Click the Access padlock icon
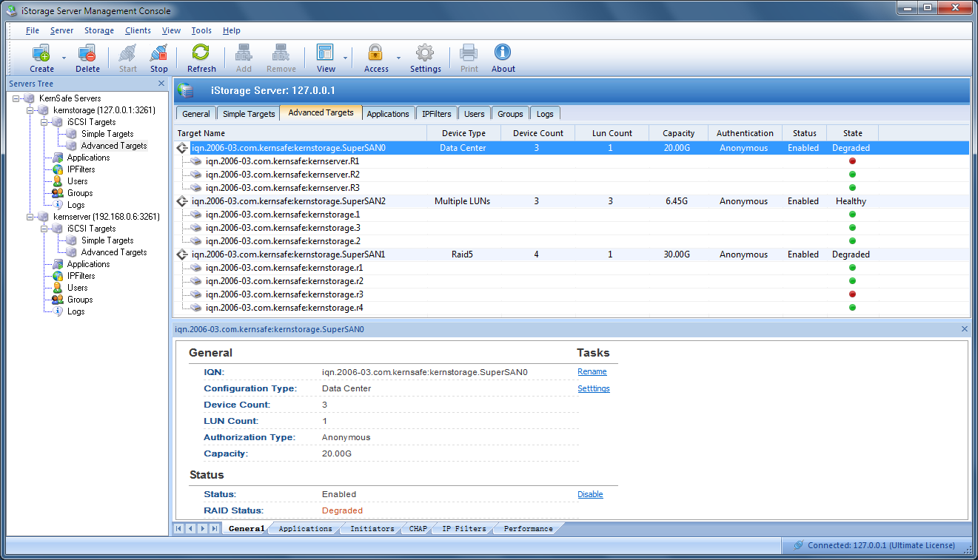Screen dimensions: 978x560 click(x=375, y=53)
